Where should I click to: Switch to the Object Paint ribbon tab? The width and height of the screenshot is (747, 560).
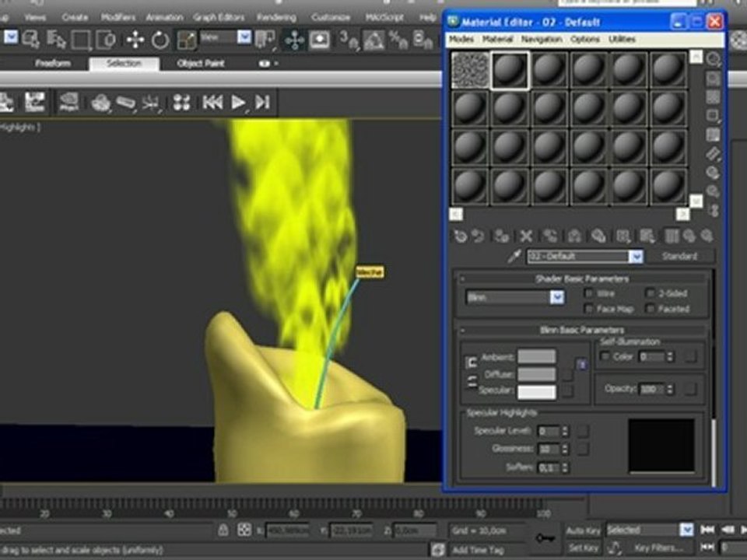click(x=200, y=63)
